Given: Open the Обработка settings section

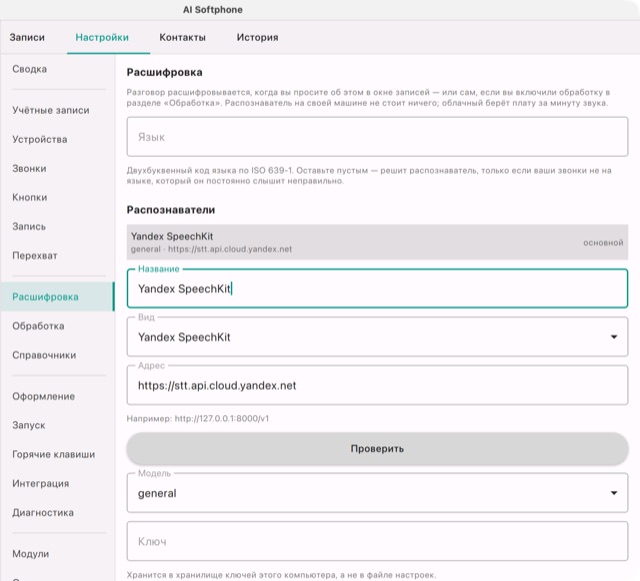Looking at the screenshot, I should [57, 326].
